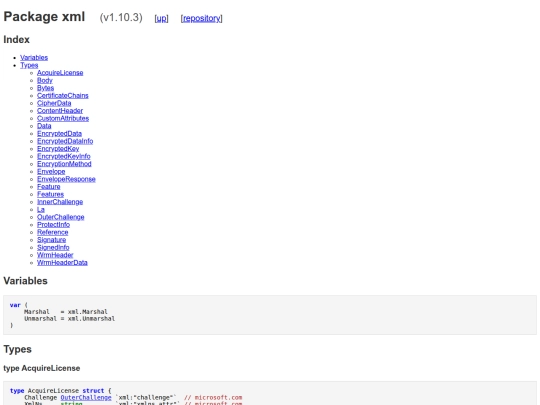Select the Features type link
540x405 pixels.
tap(50, 194)
